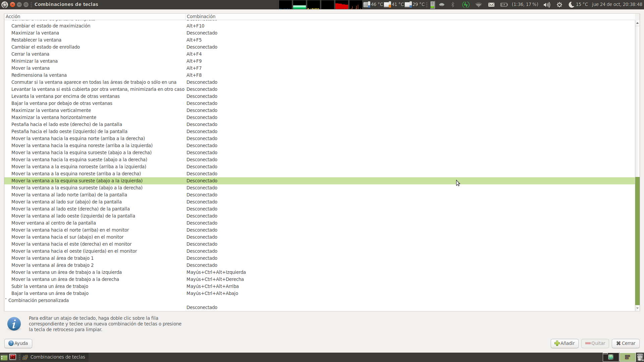Click the settings gear icon in the panel

coord(559,5)
